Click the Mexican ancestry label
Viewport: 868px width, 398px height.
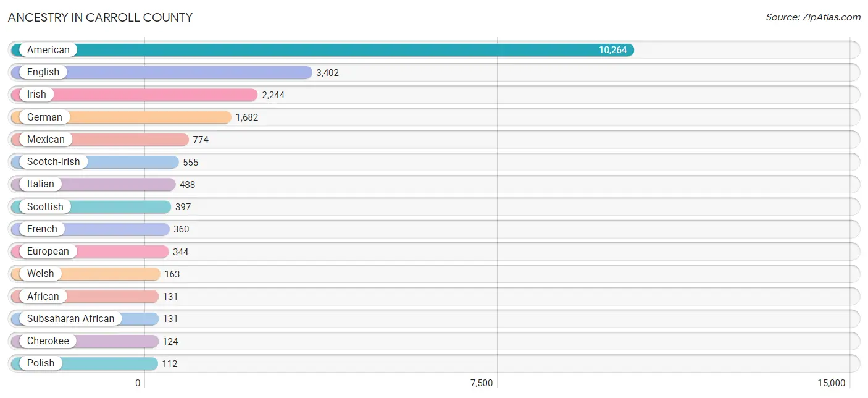click(x=46, y=140)
